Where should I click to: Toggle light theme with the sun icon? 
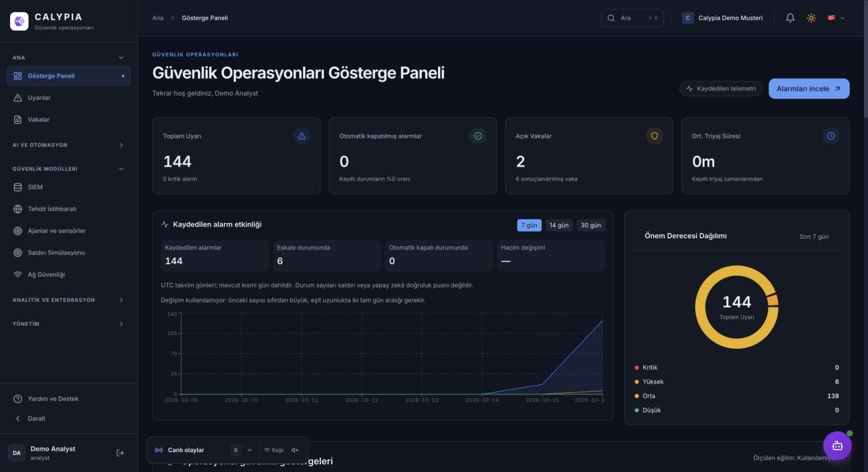tap(811, 18)
